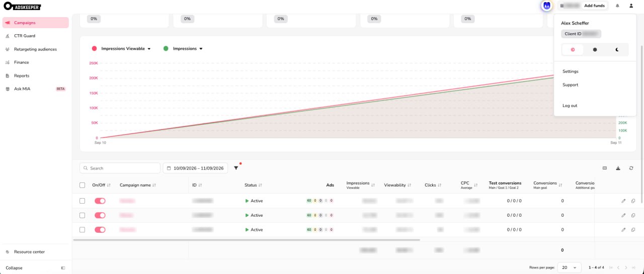Open the column settings icon
The width and height of the screenshot is (644, 274).
coord(605,168)
